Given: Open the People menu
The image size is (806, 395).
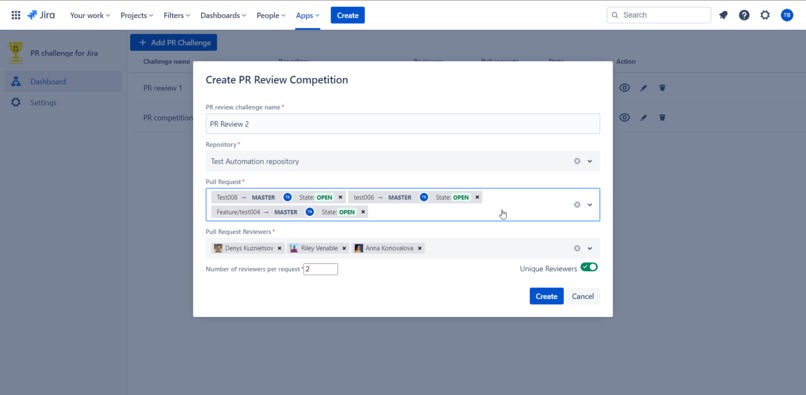Looking at the screenshot, I should 271,15.
